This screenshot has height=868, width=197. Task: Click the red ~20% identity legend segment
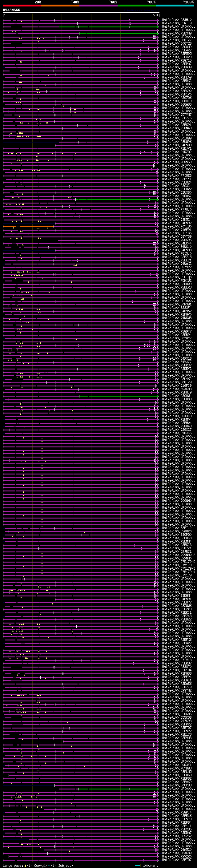tap(22, 6)
